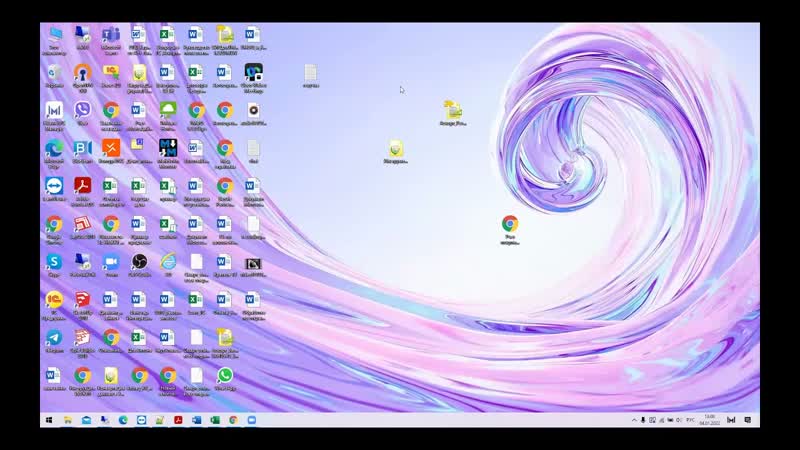Open the WhatsApp desktop shortcut
The image size is (800, 450).
225,376
